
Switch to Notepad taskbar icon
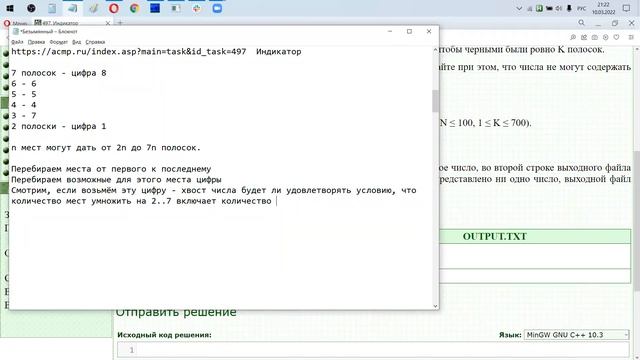click(x=52, y=8)
